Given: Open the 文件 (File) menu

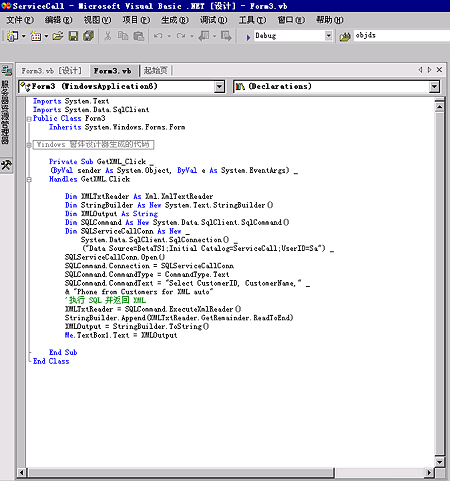Looking at the screenshot, I should tap(20, 20).
